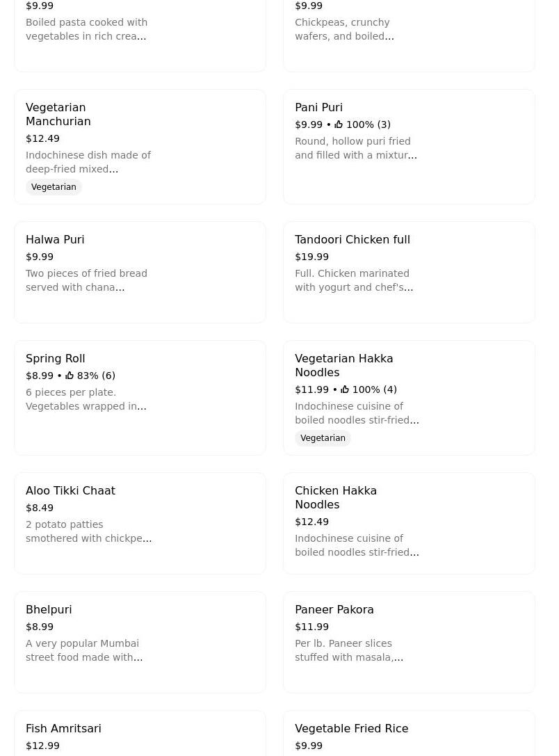559x756 pixels.
Task: Click thumbs-up icon on Vegetarian Hakka Noodles
Action: click(x=345, y=389)
